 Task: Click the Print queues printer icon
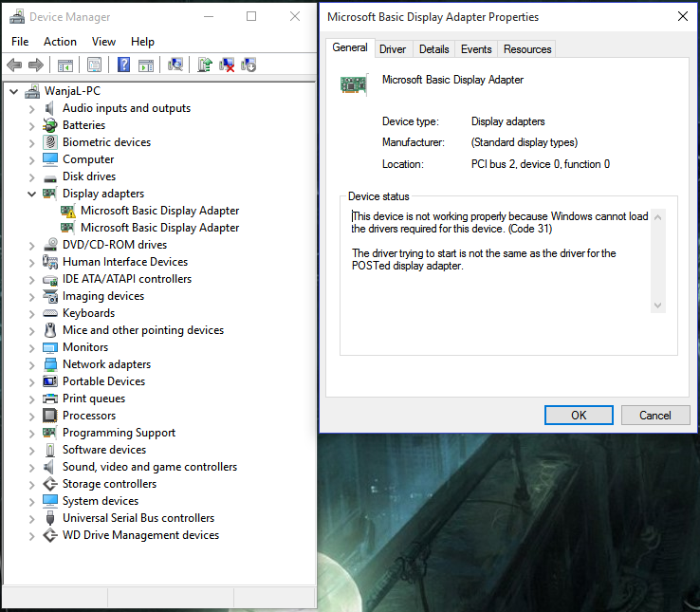tap(50, 399)
